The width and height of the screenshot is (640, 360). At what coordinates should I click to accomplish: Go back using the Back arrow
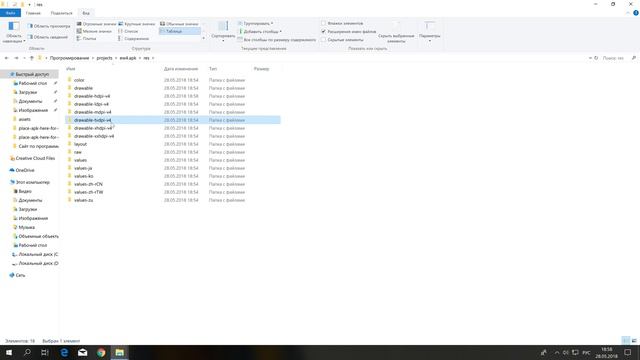pyautogui.click(x=7, y=58)
